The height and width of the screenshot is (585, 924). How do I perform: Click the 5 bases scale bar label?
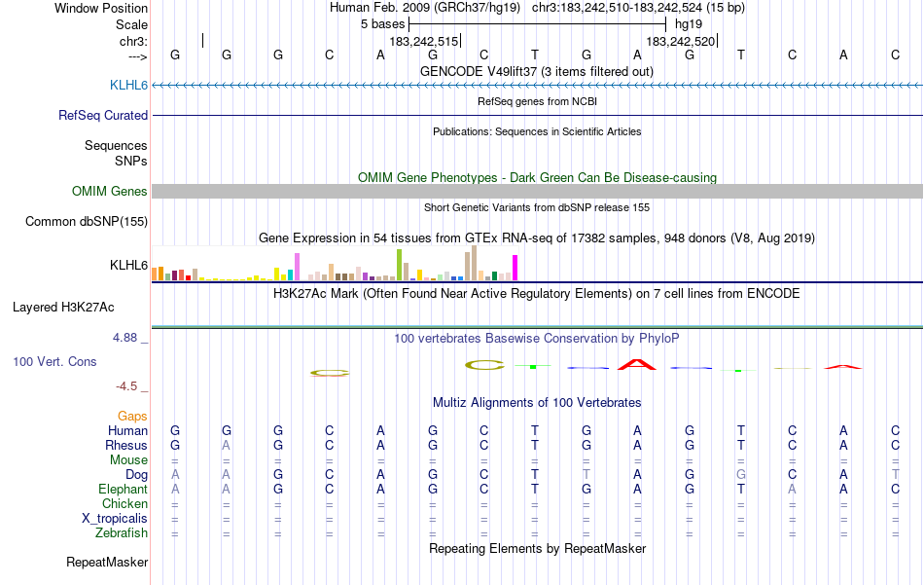[x=383, y=24]
